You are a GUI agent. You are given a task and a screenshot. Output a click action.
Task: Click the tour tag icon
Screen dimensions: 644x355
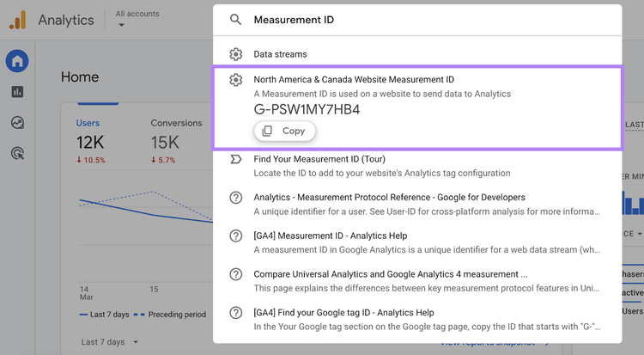click(x=236, y=159)
